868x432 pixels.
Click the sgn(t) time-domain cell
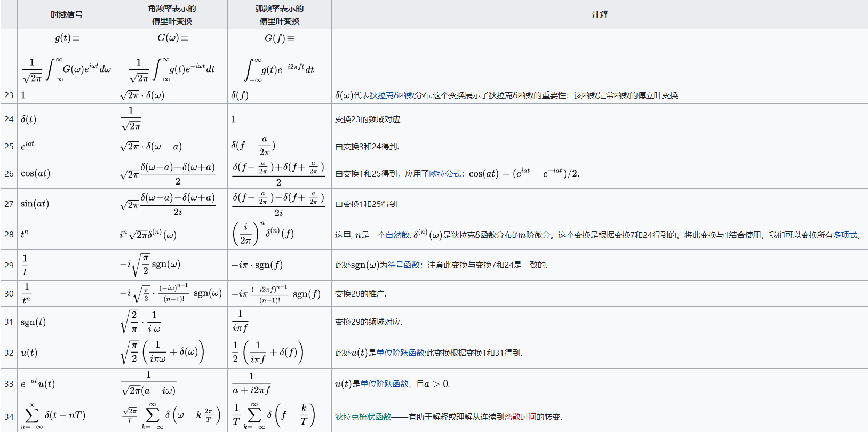pyautogui.click(x=67, y=322)
